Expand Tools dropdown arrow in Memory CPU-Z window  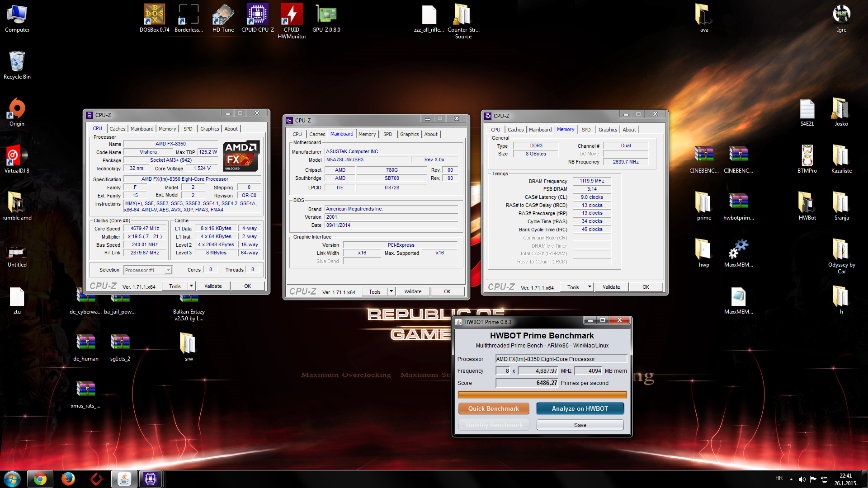590,287
